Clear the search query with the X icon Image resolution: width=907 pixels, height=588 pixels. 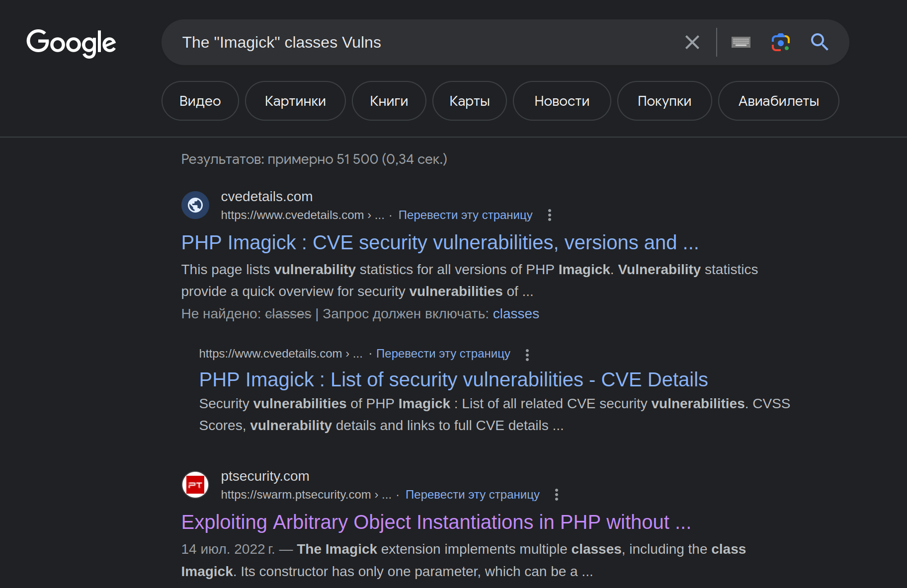(x=692, y=42)
